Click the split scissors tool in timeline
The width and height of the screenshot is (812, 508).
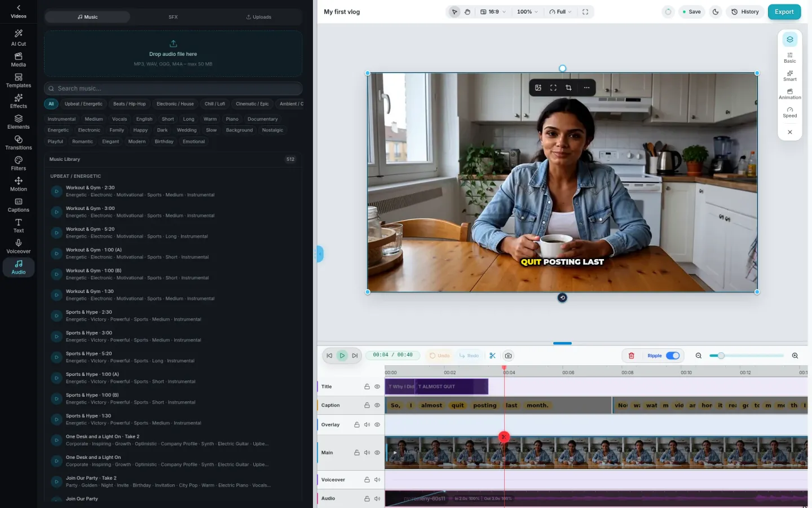coord(492,356)
